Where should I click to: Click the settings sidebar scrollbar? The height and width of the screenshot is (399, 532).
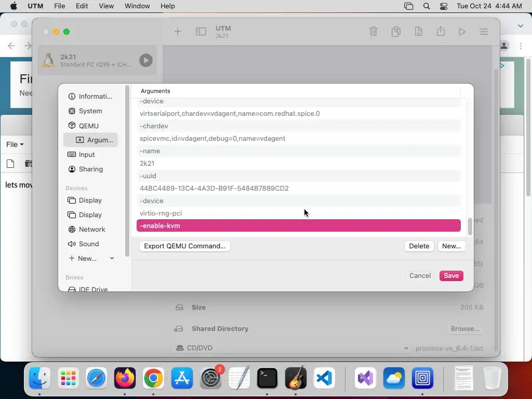click(127, 171)
